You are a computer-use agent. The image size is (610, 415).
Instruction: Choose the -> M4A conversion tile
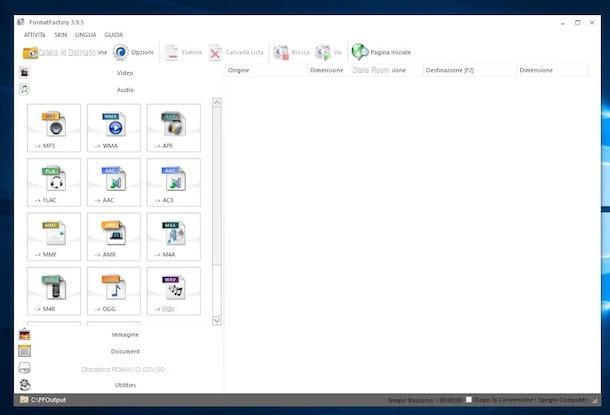[174, 236]
